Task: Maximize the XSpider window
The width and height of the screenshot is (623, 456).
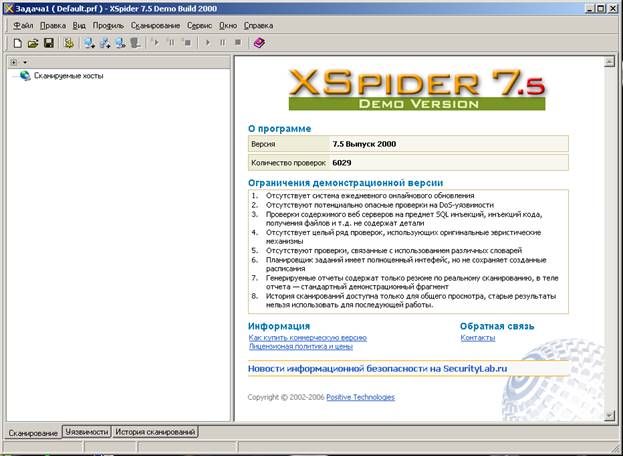Action: [x=600, y=8]
